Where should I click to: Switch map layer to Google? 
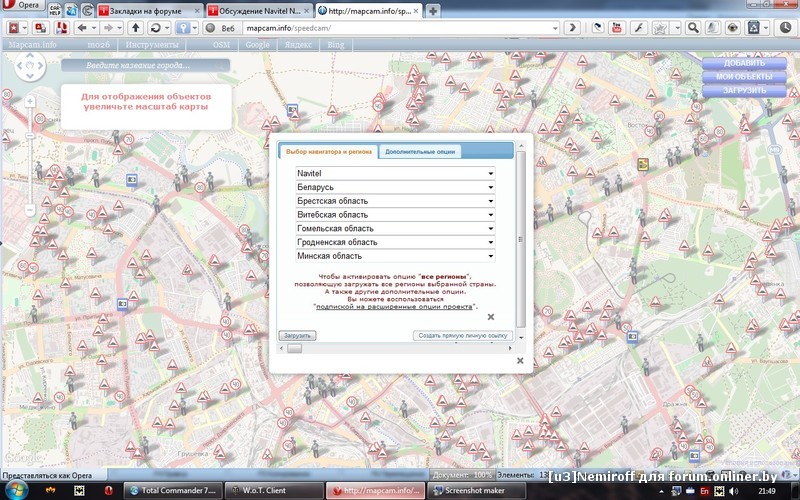pos(257,45)
